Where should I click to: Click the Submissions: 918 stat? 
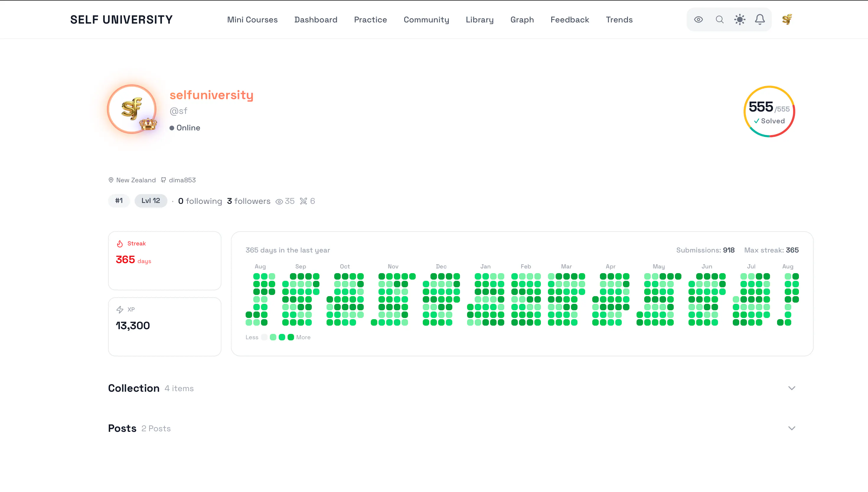coord(705,250)
